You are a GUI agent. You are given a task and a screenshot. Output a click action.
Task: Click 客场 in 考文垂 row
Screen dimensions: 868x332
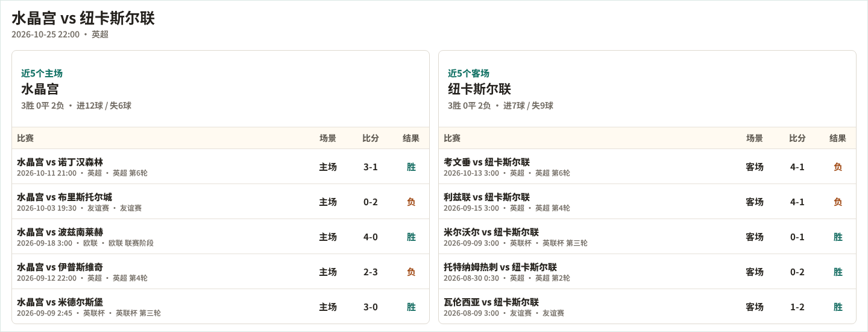[x=755, y=167]
